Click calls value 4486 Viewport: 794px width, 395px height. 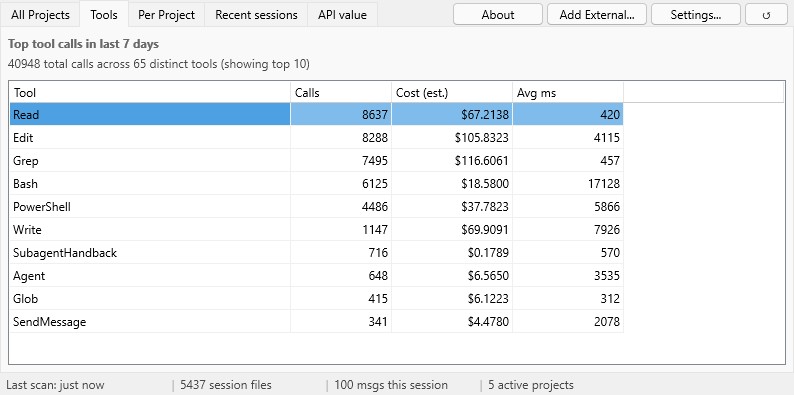click(x=375, y=207)
